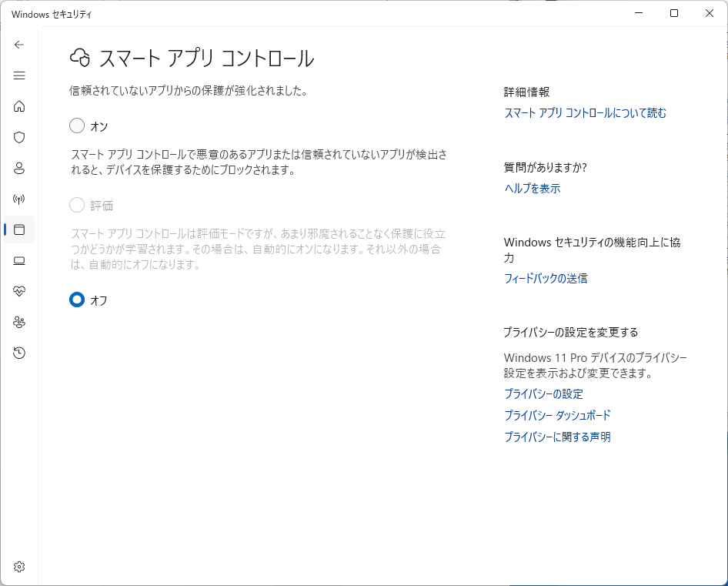Open Device security laptop icon
Image resolution: width=728 pixels, height=586 pixels.
tap(19, 260)
